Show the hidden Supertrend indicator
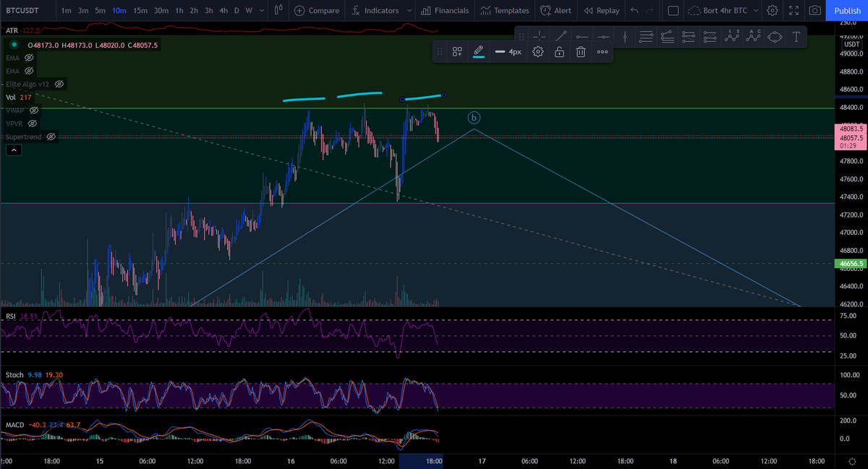This screenshot has height=469, width=868. tap(51, 137)
